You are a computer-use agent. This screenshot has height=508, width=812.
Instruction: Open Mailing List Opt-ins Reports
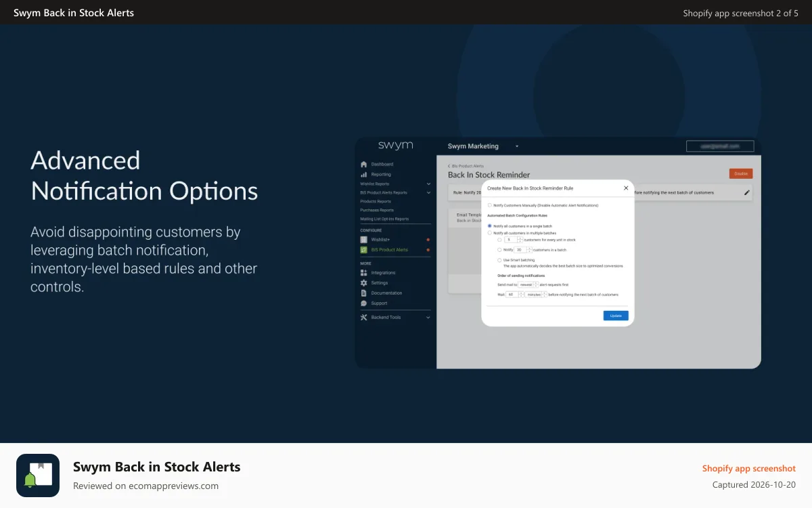coord(384,219)
